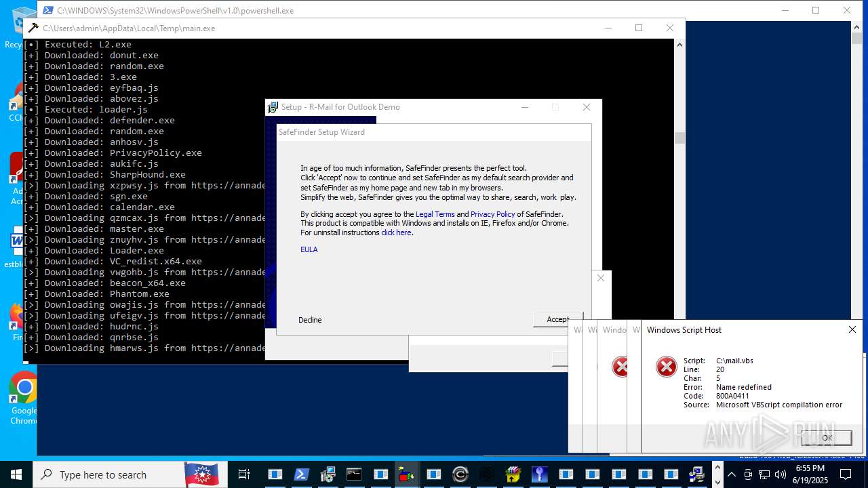Click the PowerShell window title icon
This screenshot has width=868, height=488.
pyautogui.click(x=47, y=11)
